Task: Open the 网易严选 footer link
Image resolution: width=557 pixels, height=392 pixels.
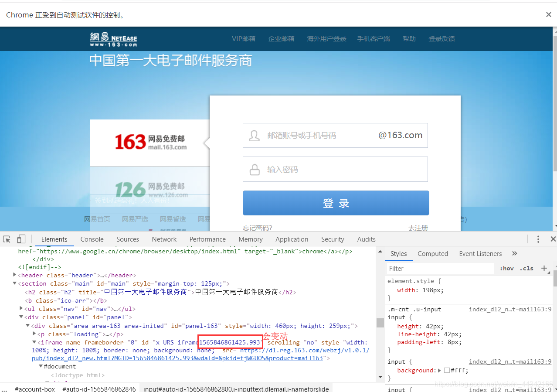Action: pos(135,219)
